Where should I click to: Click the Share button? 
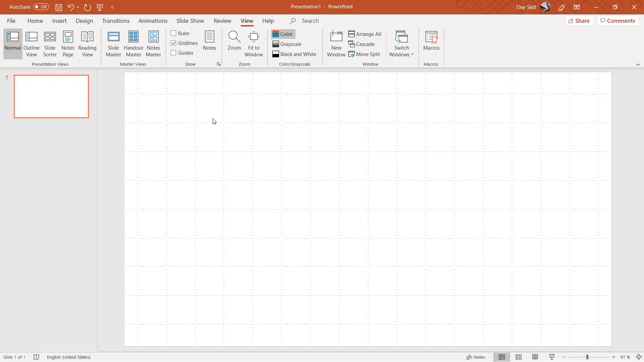pos(579,21)
